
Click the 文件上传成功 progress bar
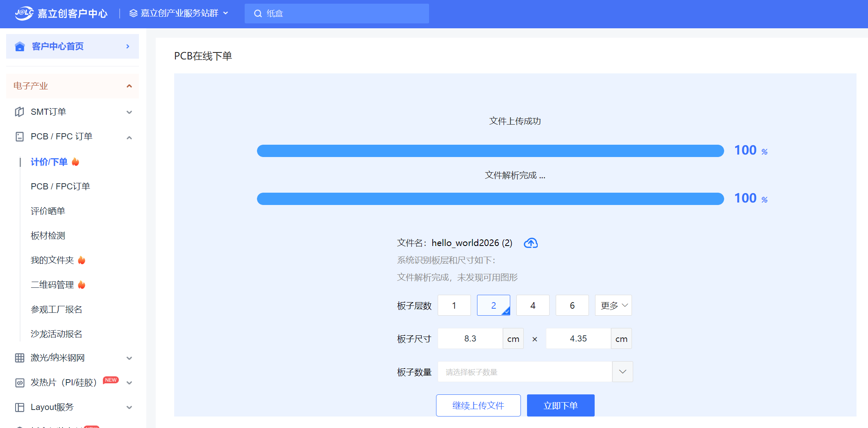(x=491, y=151)
